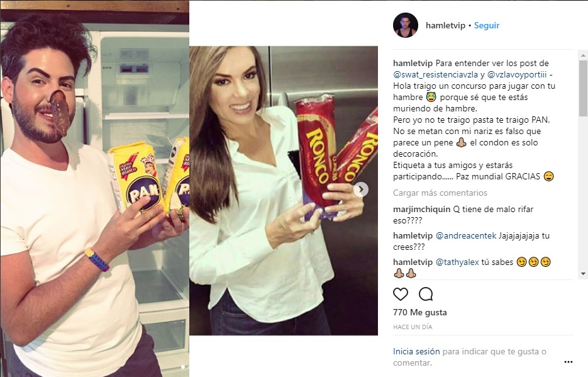
Task: Click the woman holding Ronco pasta photo
Action: coord(284,191)
